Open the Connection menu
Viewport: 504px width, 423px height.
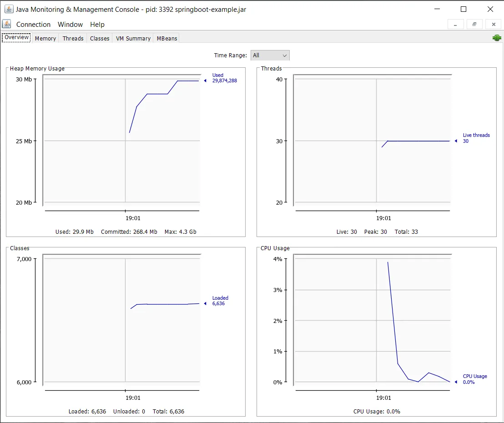pyautogui.click(x=33, y=25)
